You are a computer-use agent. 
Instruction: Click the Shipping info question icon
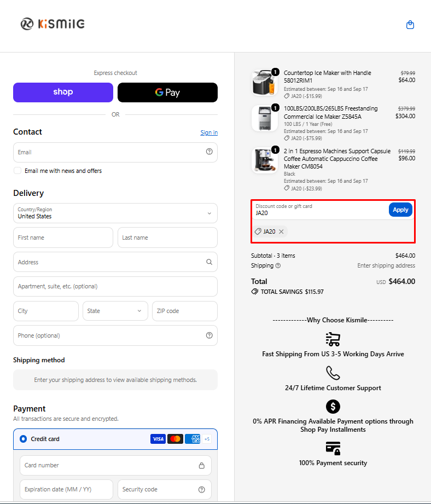click(x=278, y=265)
